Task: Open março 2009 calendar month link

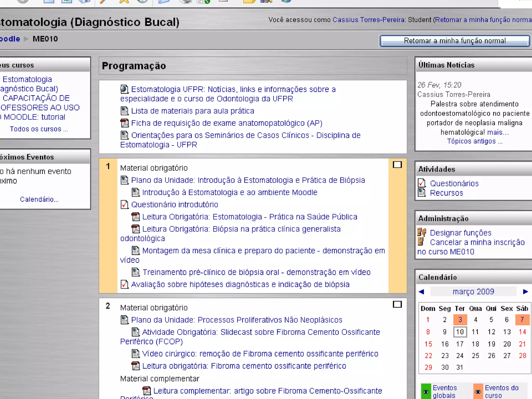Action: pyautogui.click(x=473, y=292)
